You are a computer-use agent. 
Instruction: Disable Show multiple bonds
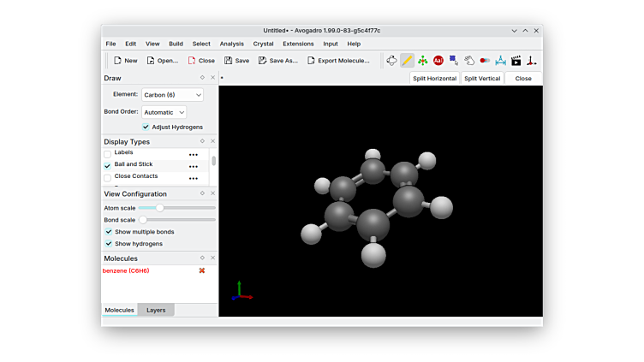[109, 232]
